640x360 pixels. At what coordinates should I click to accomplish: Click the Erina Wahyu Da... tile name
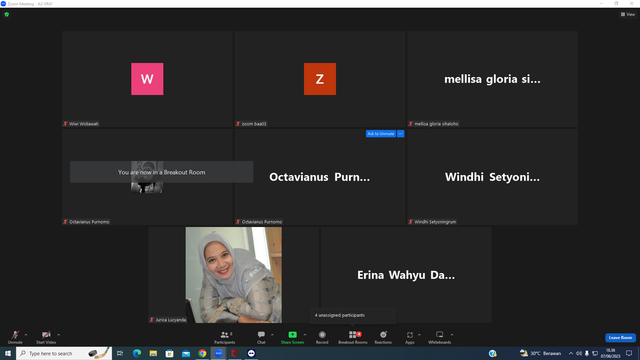point(406,275)
